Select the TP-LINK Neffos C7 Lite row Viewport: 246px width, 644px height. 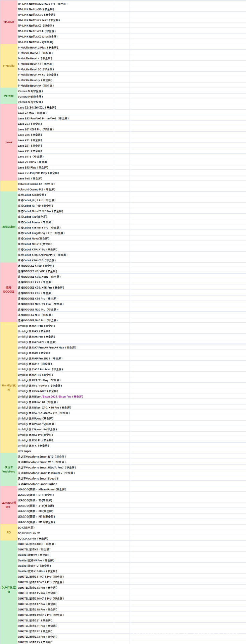65,37
